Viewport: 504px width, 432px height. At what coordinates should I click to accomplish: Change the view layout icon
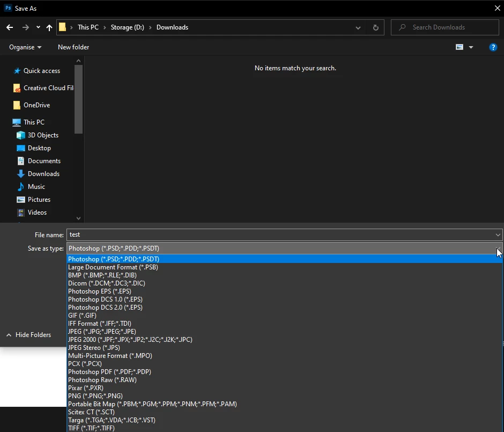point(459,47)
